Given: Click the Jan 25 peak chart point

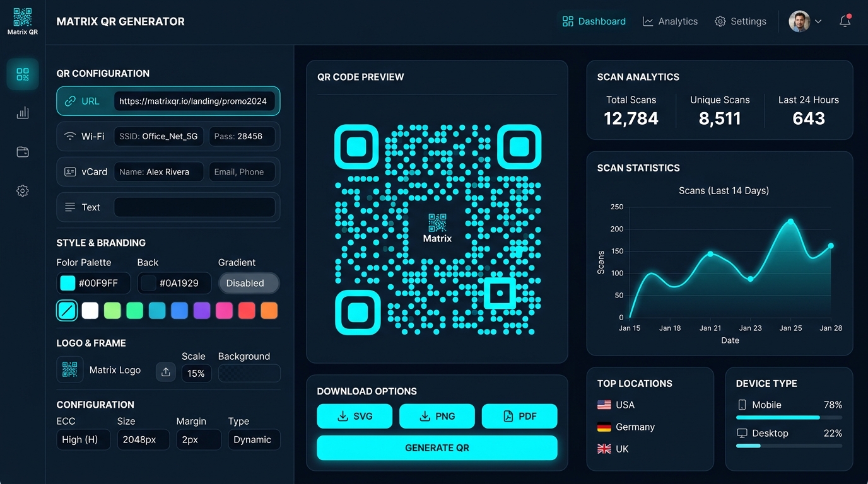Looking at the screenshot, I should 790,221.
